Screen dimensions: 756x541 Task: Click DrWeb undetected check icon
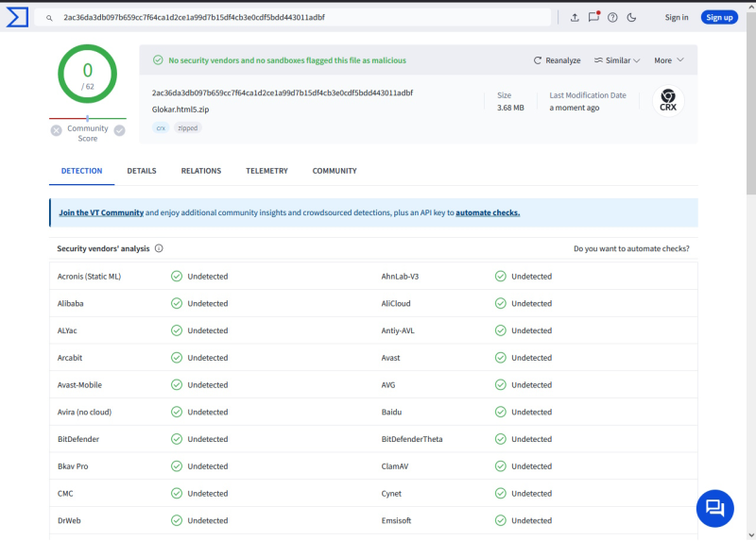click(177, 520)
